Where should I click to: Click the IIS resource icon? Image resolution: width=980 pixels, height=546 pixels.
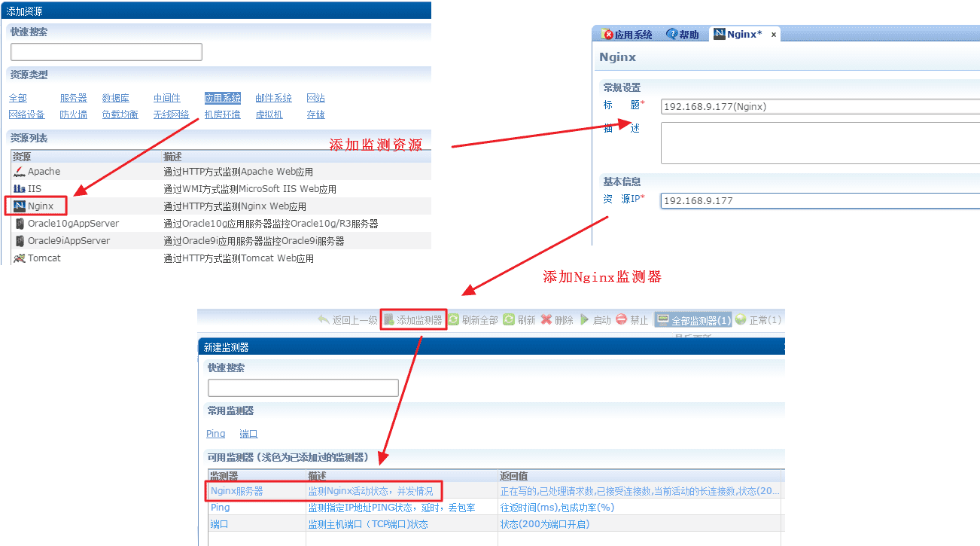tap(20, 189)
